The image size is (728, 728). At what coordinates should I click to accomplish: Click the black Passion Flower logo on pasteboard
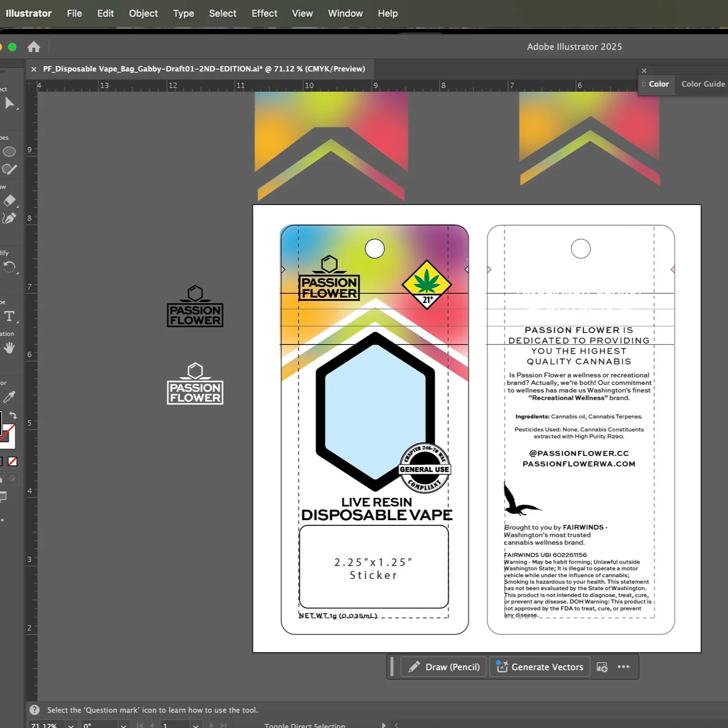click(x=195, y=306)
